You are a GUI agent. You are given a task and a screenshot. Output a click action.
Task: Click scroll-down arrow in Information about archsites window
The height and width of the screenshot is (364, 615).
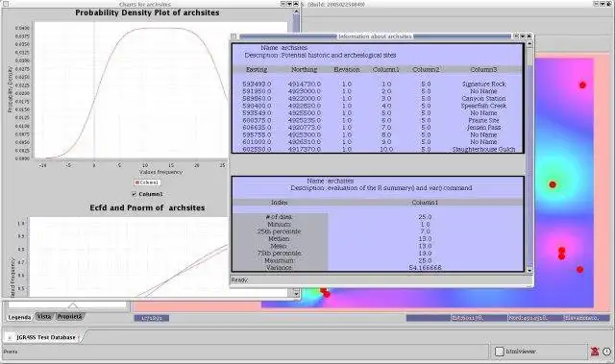[x=529, y=270]
